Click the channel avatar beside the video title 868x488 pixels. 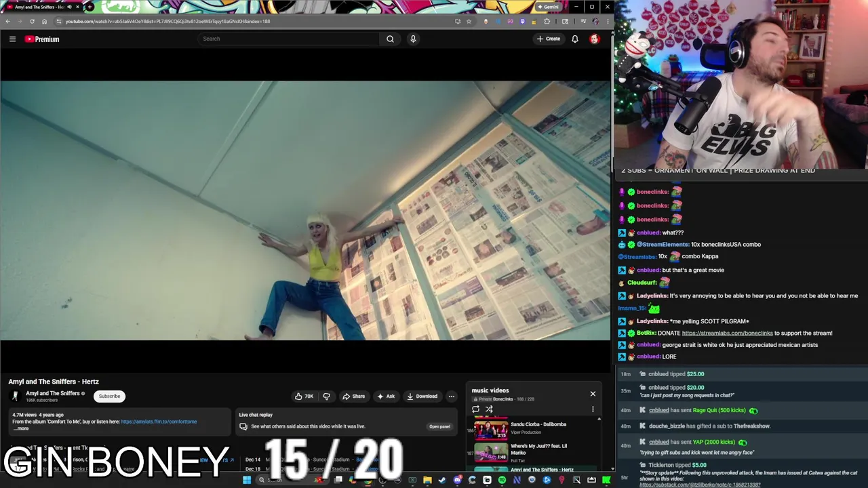click(15, 396)
